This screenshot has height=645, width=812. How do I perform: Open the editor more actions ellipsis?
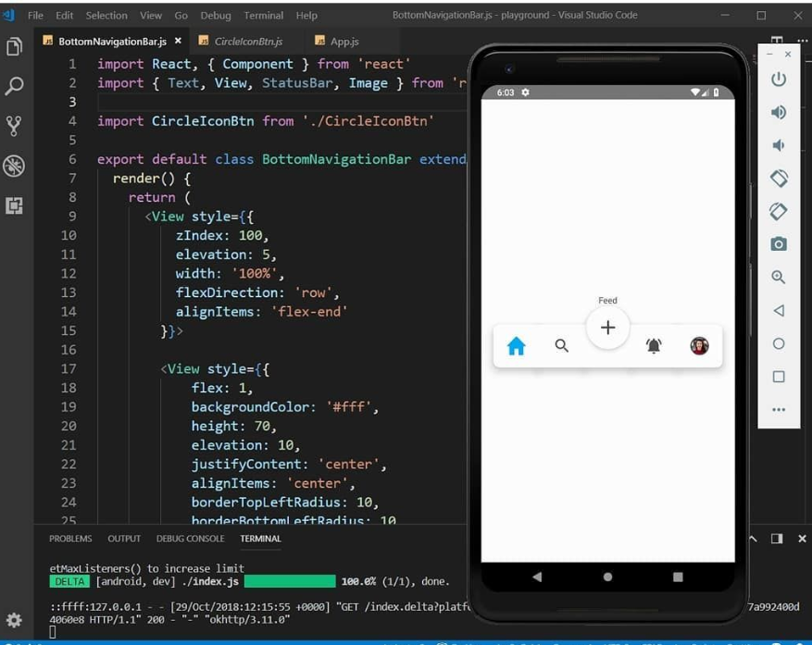[x=802, y=40]
